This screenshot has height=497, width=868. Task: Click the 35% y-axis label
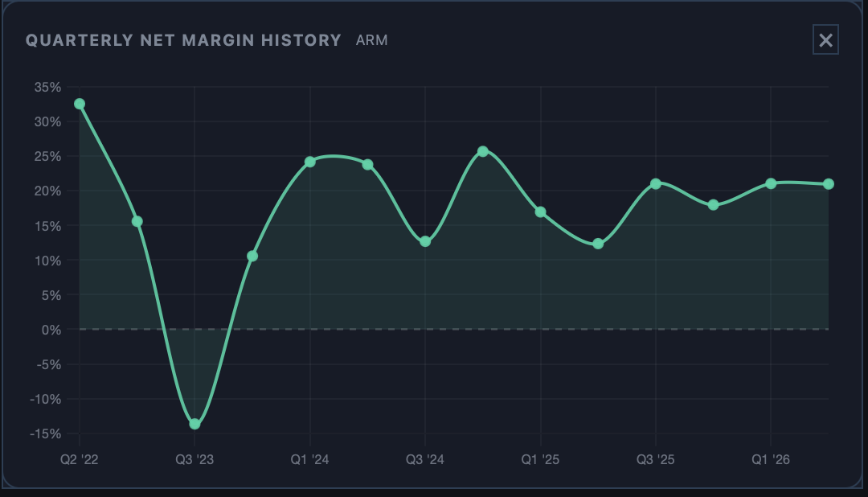tap(47, 87)
